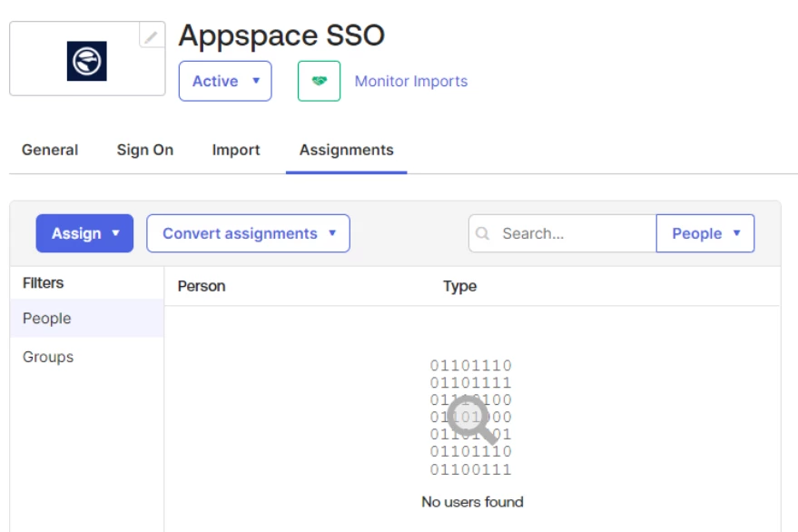Click the search magnifier icon
Screen dimensions: 798x532
[482, 233]
